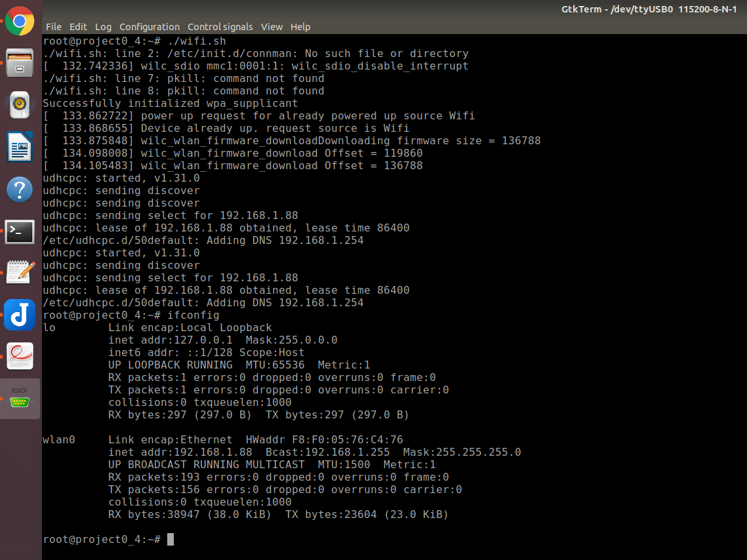Viewport: 747px width, 560px height.
Task: Click 'firmware size = 136788' text
Action: (x=469, y=140)
